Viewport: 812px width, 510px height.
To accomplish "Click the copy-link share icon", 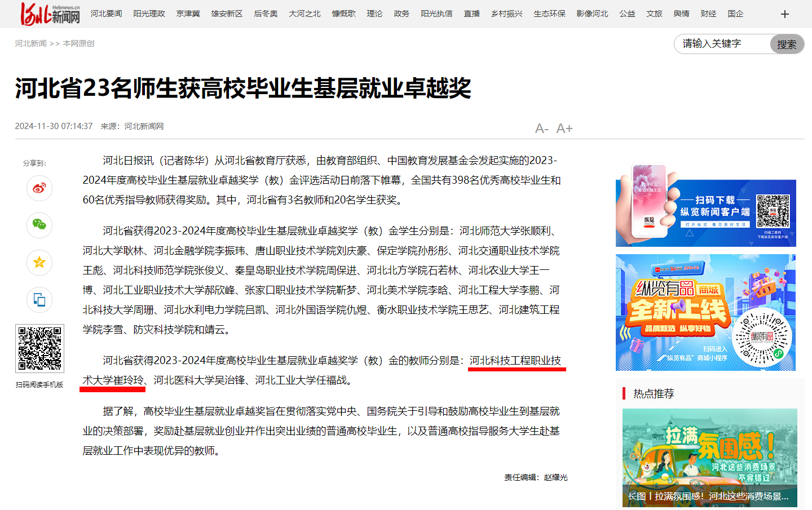I will 39,300.
